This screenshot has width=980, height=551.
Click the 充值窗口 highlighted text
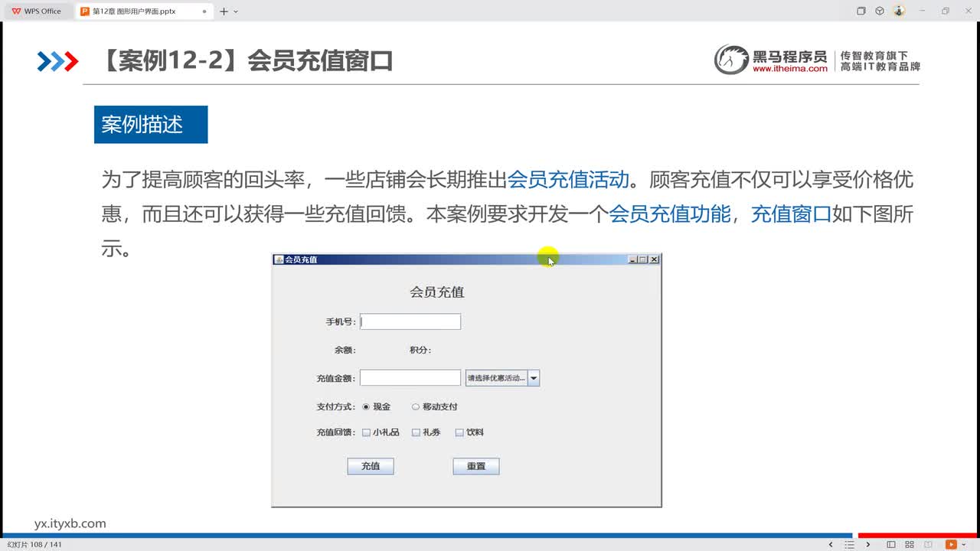[792, 214]
